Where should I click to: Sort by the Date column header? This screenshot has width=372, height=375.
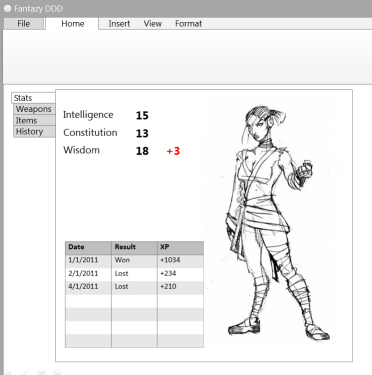point(88,247)
